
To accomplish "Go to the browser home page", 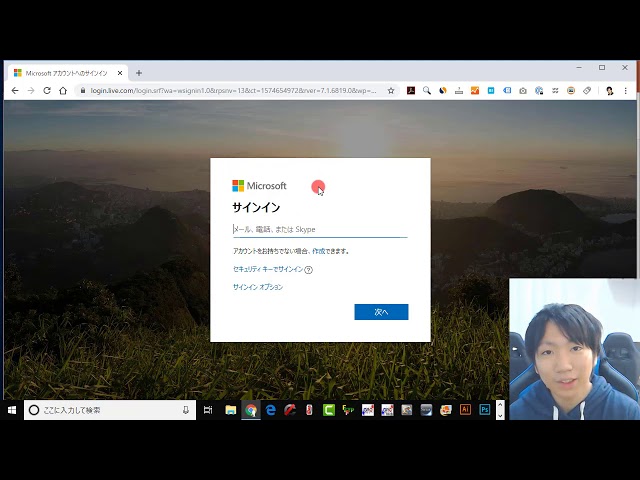I will click(x=63, y=91).
